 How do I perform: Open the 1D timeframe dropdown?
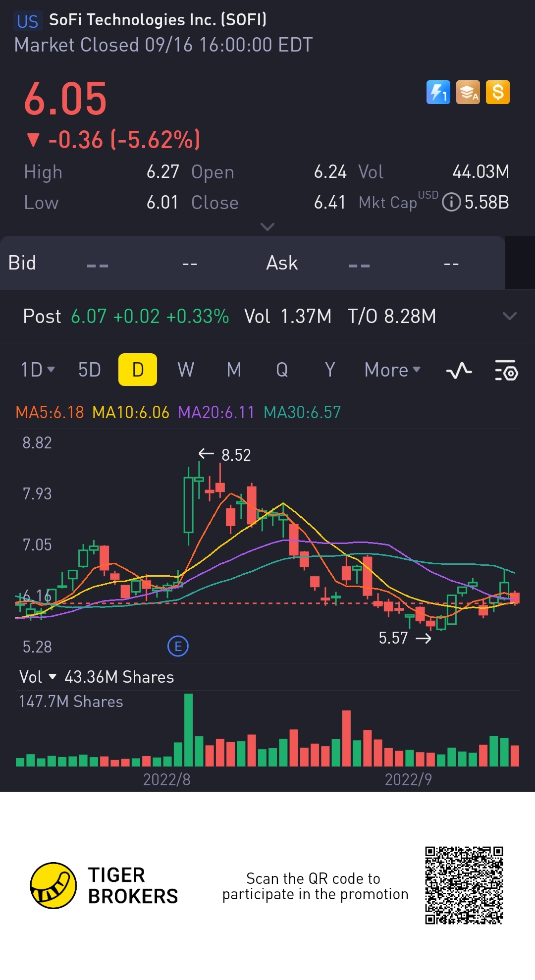38,370
